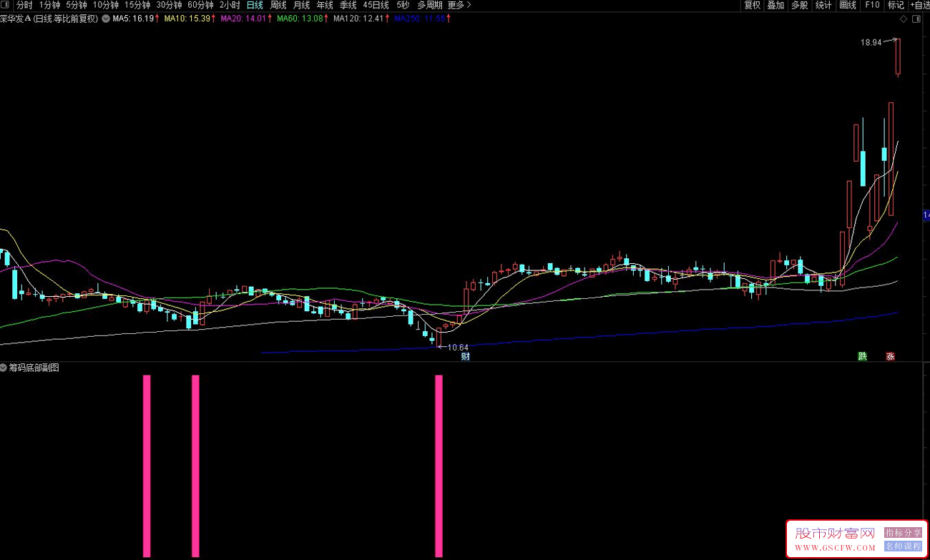Add stock via +自选 button

pyautogui.click(x=919, y=5)
